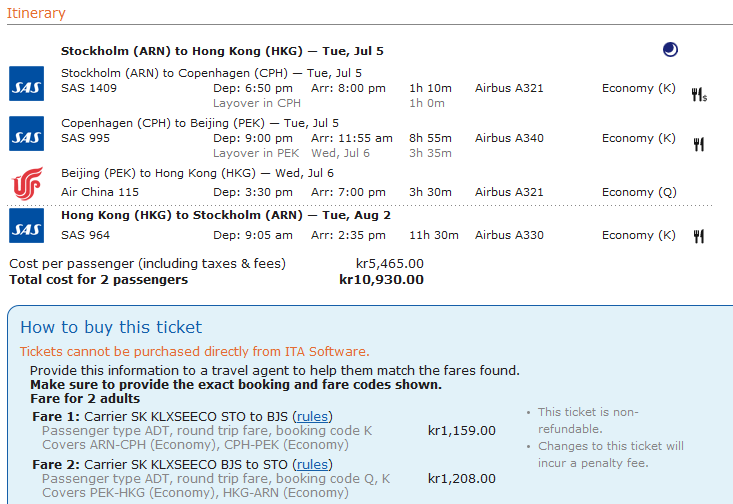Click the Fare 1 price kr1,159.00
733x504 pixels.
point(461,431)
